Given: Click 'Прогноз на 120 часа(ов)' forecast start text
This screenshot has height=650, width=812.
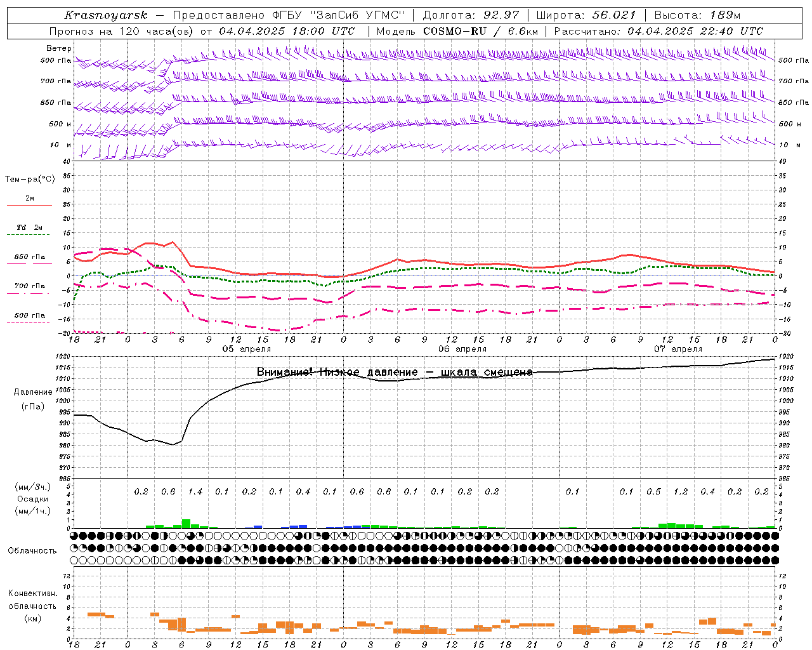Looking at the screenshot, I should [122, 31].
